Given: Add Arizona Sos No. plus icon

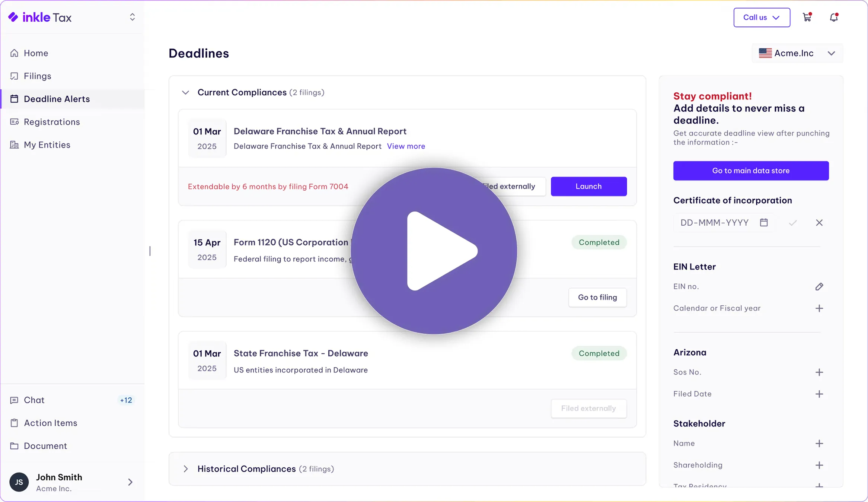Looking at the screenshot, I should coord(819,372).
